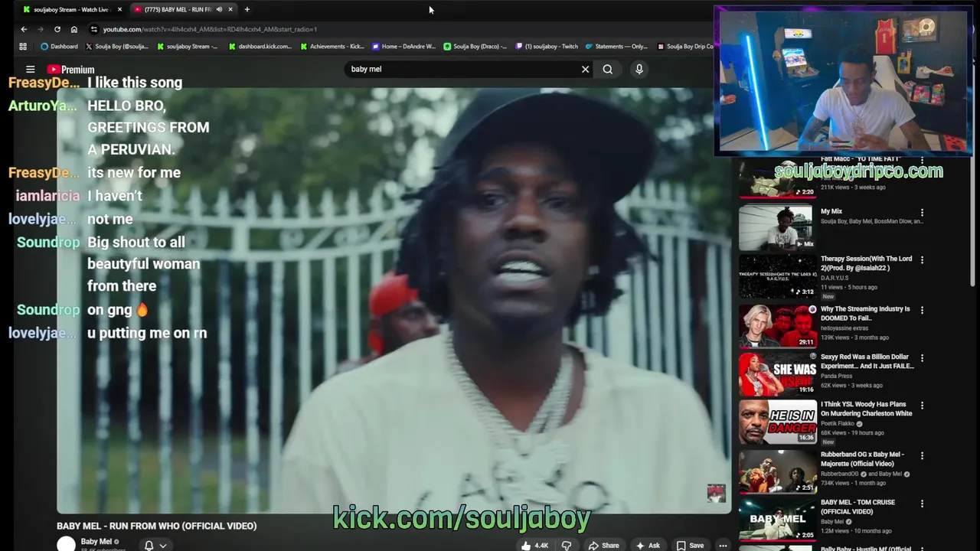Viewport: 980px width, 551px height.
Task: Expand notification options chevron
Action: [163, 546]
